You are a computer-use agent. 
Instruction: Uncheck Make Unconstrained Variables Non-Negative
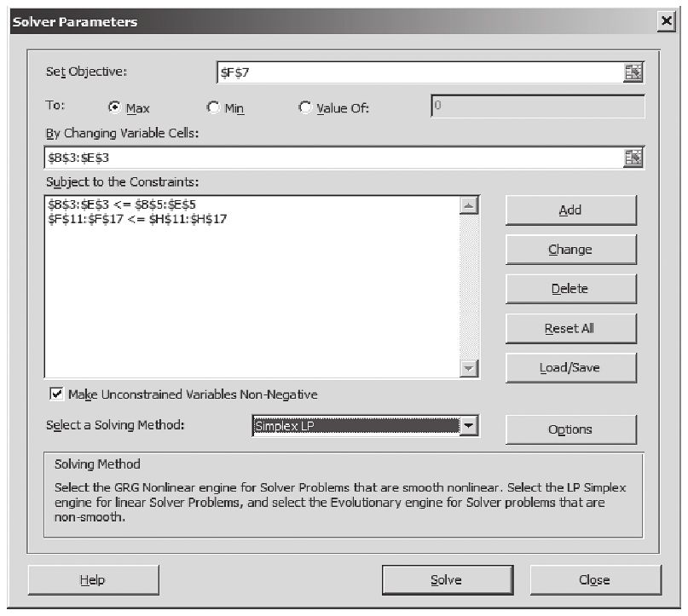point(57,394)
